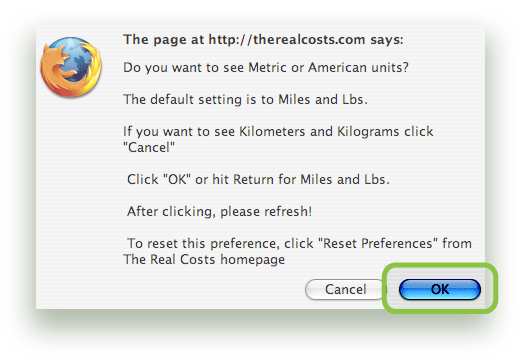Click the Firefox logo icon
The width and height of the screenshot is (521, 361).
[71, 67]
